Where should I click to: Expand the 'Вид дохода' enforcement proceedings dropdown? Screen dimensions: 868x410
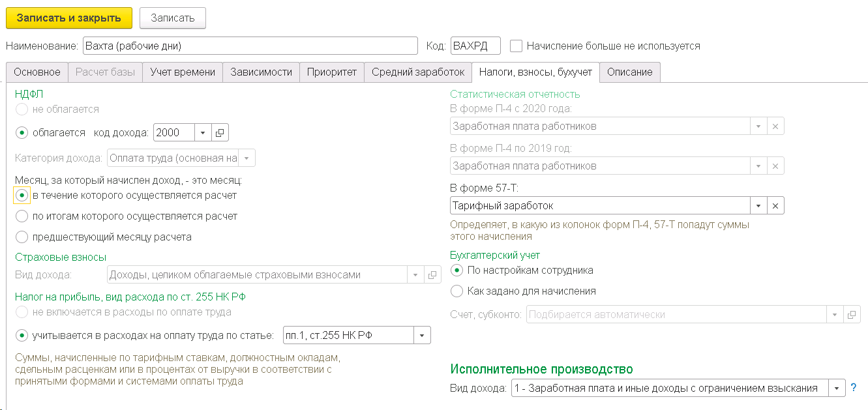[x=837, y=388]
